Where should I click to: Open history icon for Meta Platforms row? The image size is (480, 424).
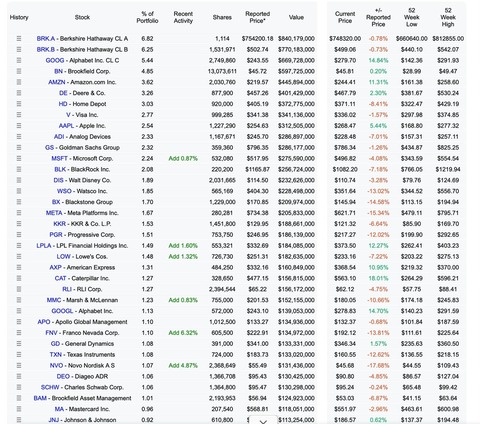pos(19,213)
